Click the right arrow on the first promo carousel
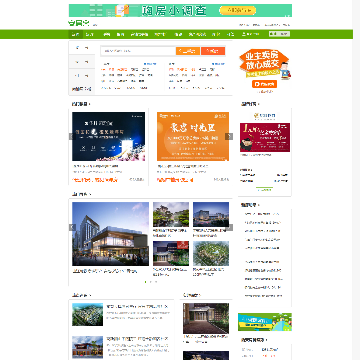 [x=229, y=136]
